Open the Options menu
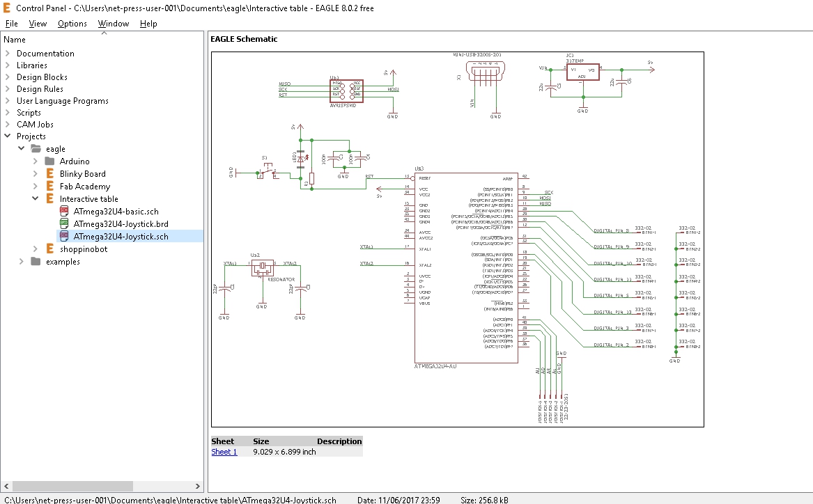The image size is (813, 504). click(x=72, y=23)
